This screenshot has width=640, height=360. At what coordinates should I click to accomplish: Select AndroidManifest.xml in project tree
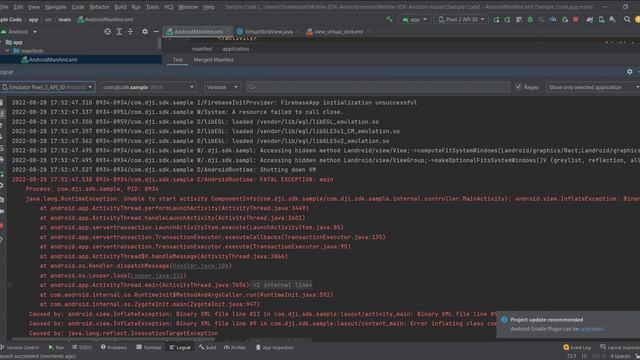point(49,60)
